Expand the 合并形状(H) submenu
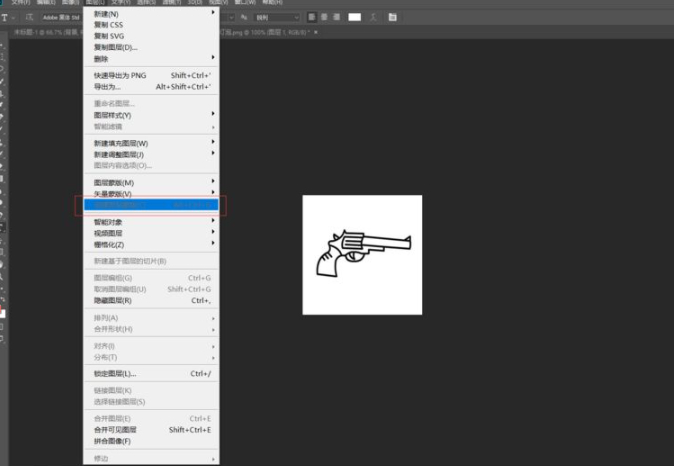 [x=151, y=329]
